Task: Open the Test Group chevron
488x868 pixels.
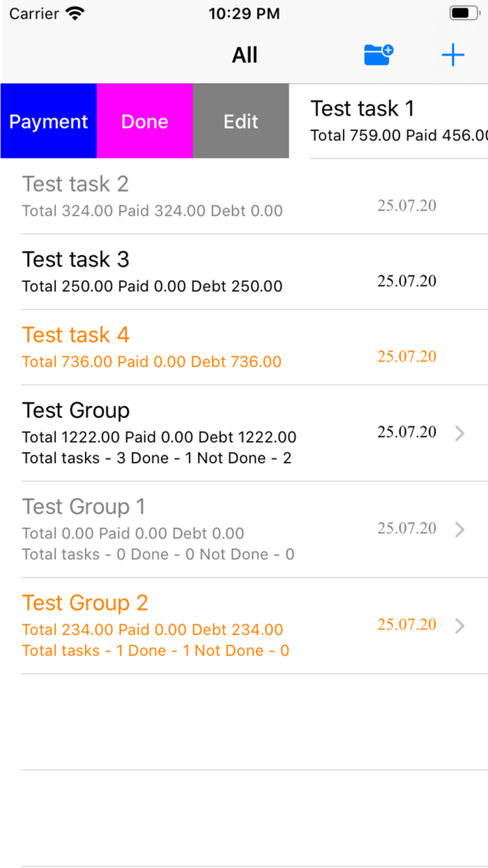Action: [x=459, y=433]
